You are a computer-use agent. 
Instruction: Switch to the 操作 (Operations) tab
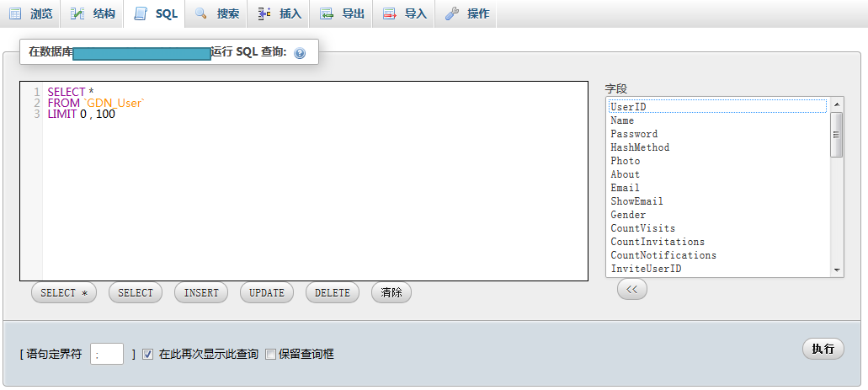click(x=466, y=13)
